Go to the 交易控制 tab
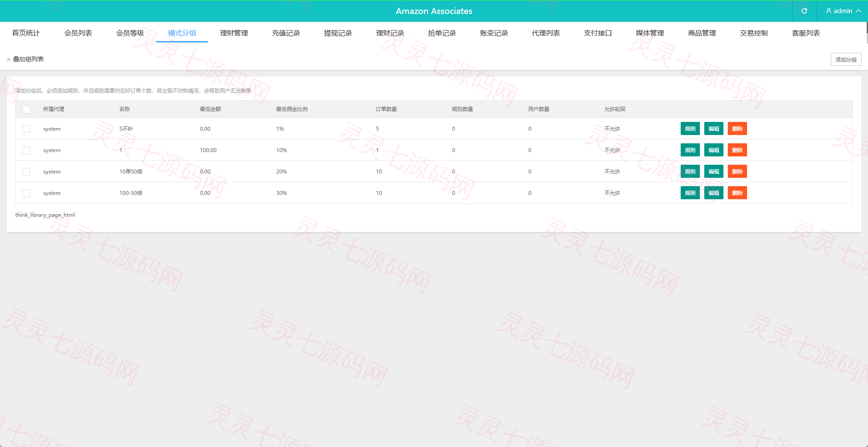Screen dimensions: 868x447 754,33
